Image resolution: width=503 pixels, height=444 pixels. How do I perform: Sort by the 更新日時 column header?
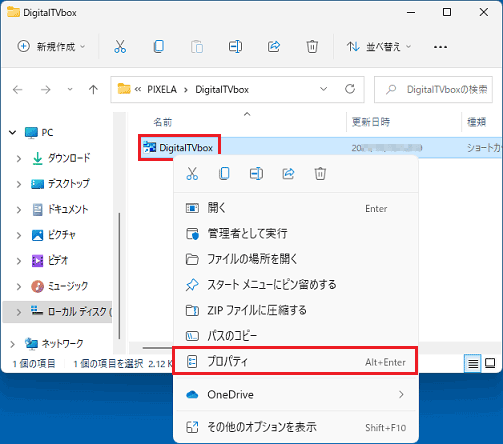click(371, 122)
